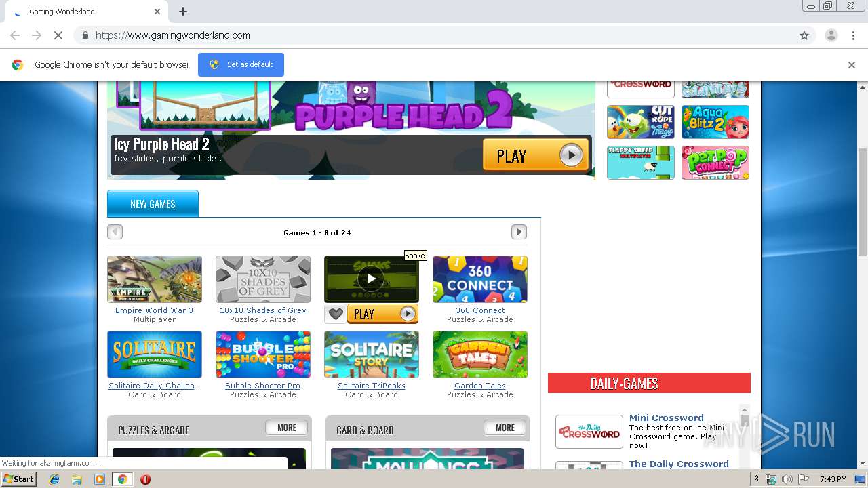The image size is (868, 488).
Task: Open Opera browser from taskbar
Action: click(x=145, y=479)
